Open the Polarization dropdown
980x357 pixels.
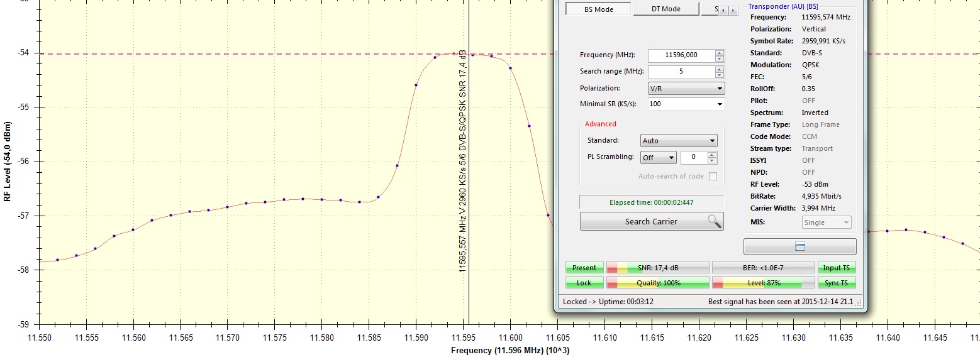(x=686, y=89)
